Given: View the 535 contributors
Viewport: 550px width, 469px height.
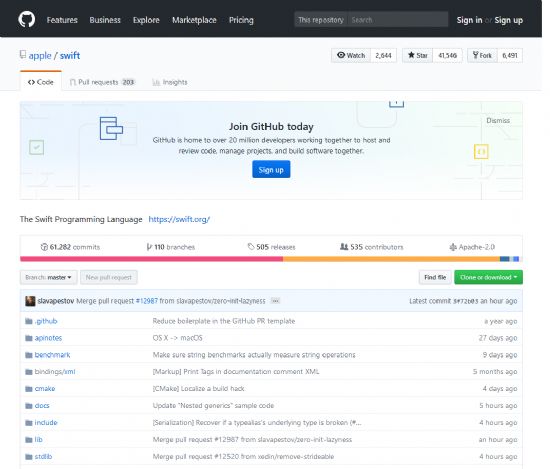Looking at the screenshot, I should [371, 247].
